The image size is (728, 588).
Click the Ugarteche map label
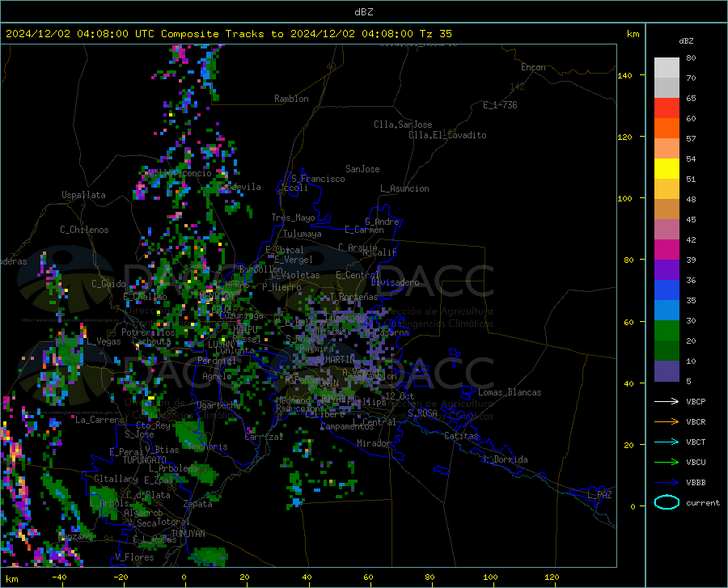pos(218,405)
